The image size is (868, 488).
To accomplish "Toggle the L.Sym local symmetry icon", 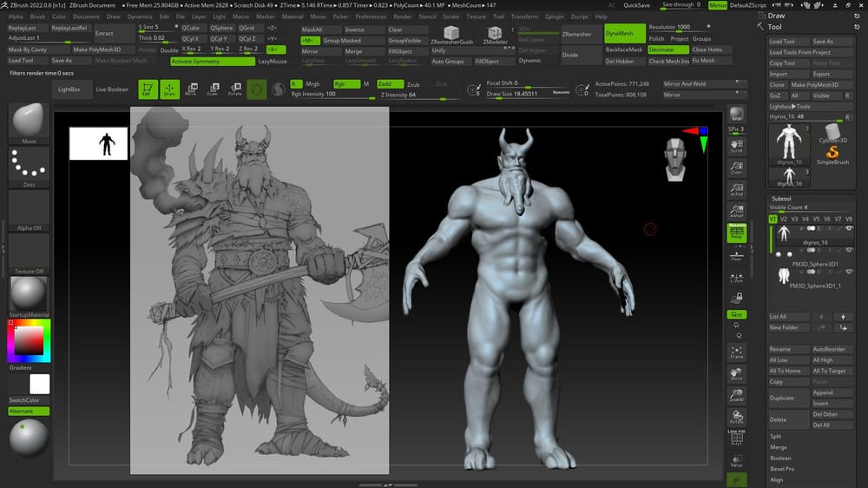I will click(736, 278).
